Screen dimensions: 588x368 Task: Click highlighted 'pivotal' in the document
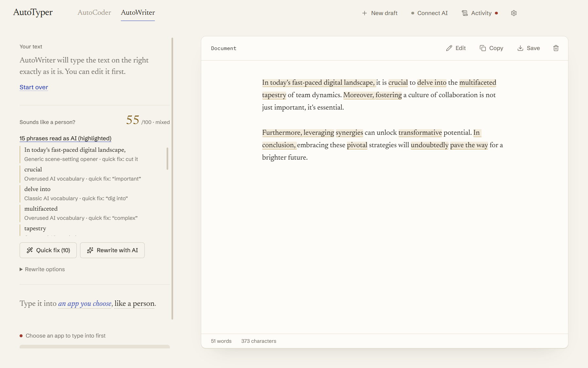(357, 145)
